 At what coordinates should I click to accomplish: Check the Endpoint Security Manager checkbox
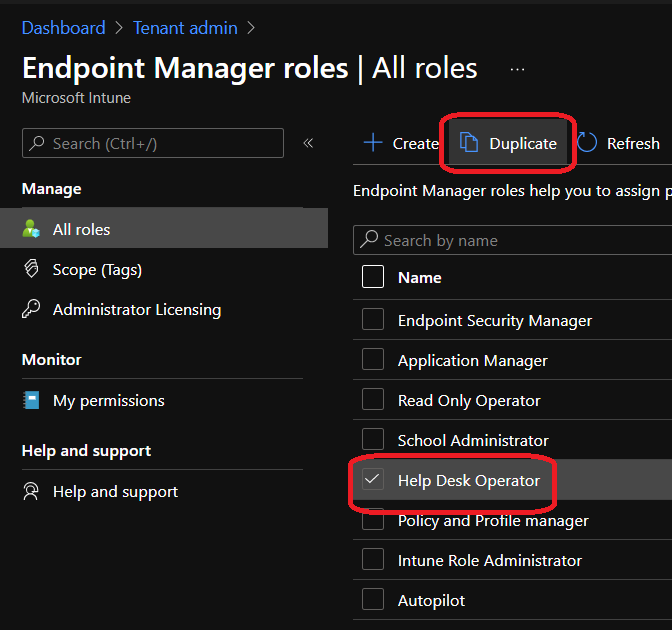[x=373, y=320]
